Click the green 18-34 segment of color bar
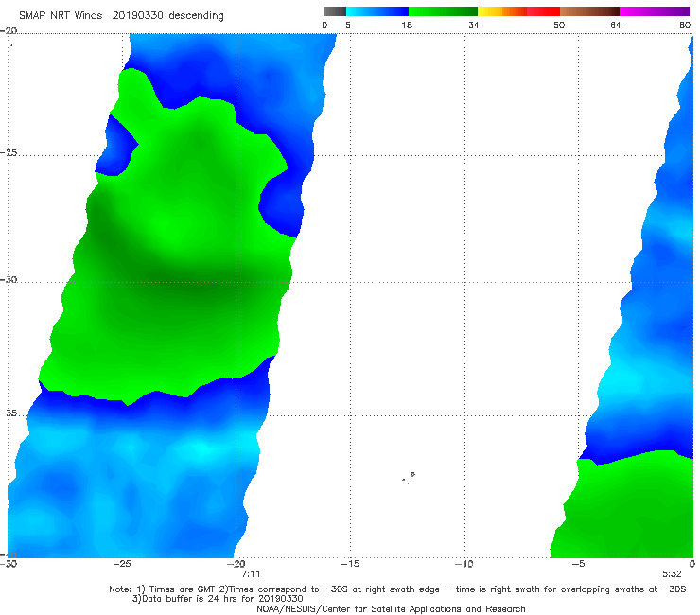Screen dimensions: 700x615 click(x=443, y=11)
